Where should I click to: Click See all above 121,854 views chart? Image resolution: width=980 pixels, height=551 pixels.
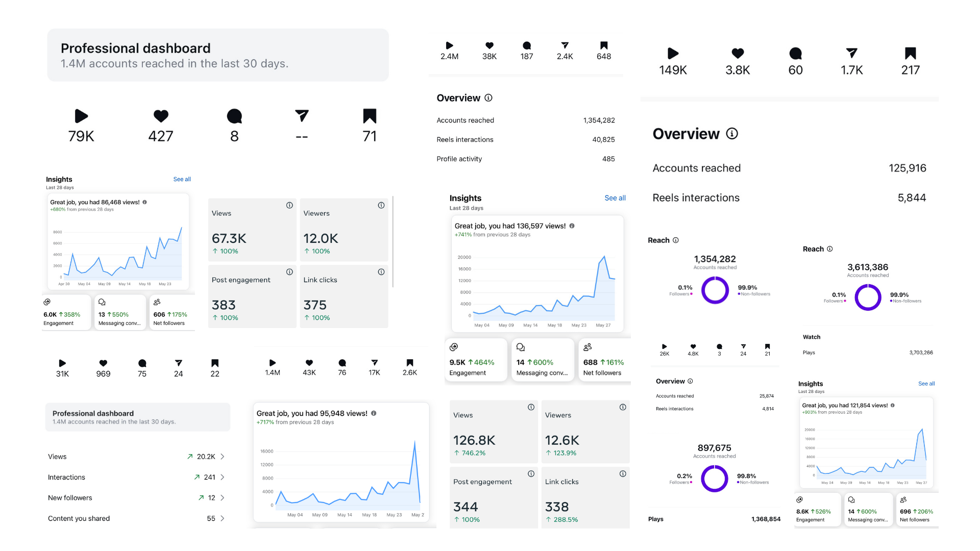926,384
